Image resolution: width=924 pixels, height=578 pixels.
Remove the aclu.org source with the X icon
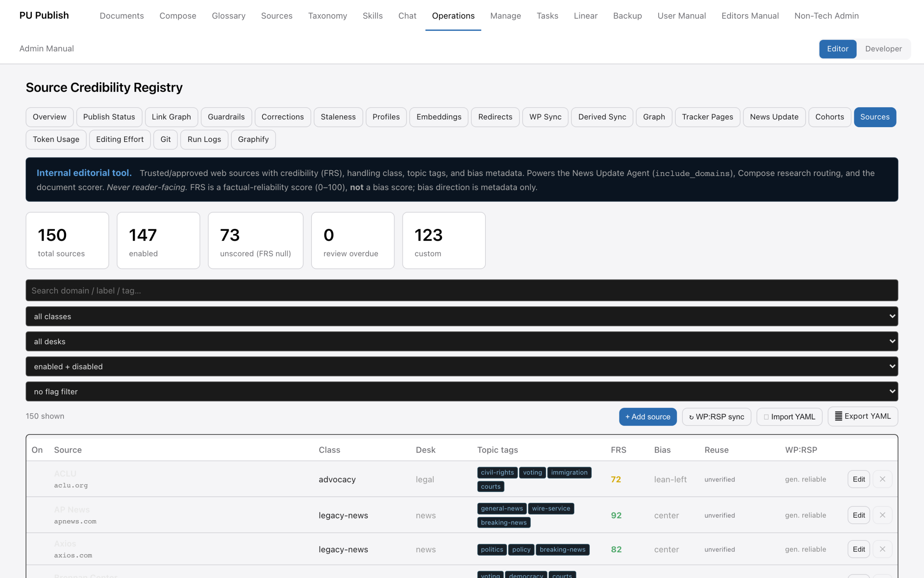pos(882,479)
